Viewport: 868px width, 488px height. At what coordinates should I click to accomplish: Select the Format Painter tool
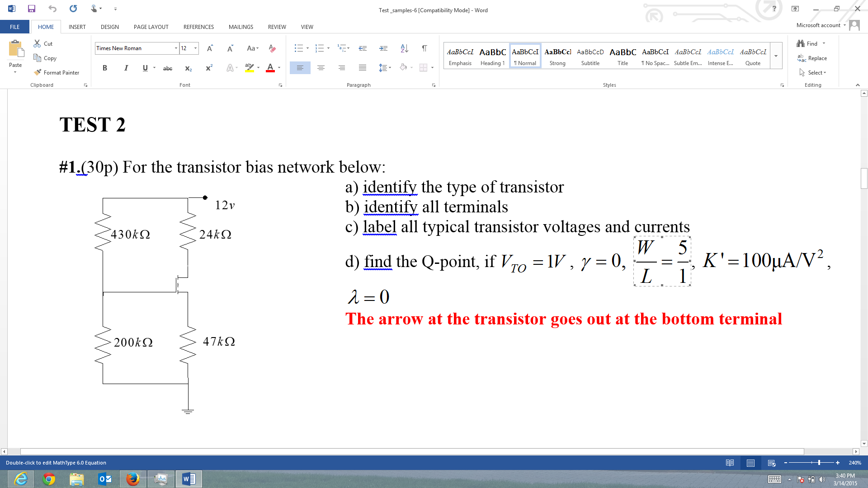pos(57,72)
